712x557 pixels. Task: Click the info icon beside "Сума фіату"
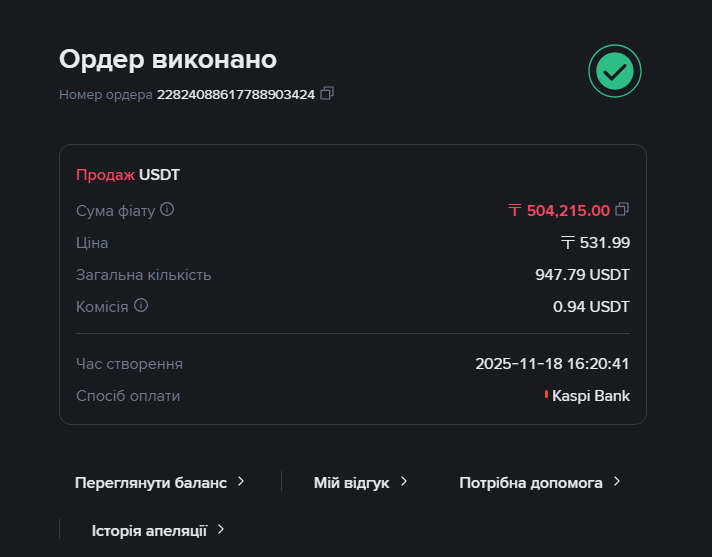[x=167, y=210]
